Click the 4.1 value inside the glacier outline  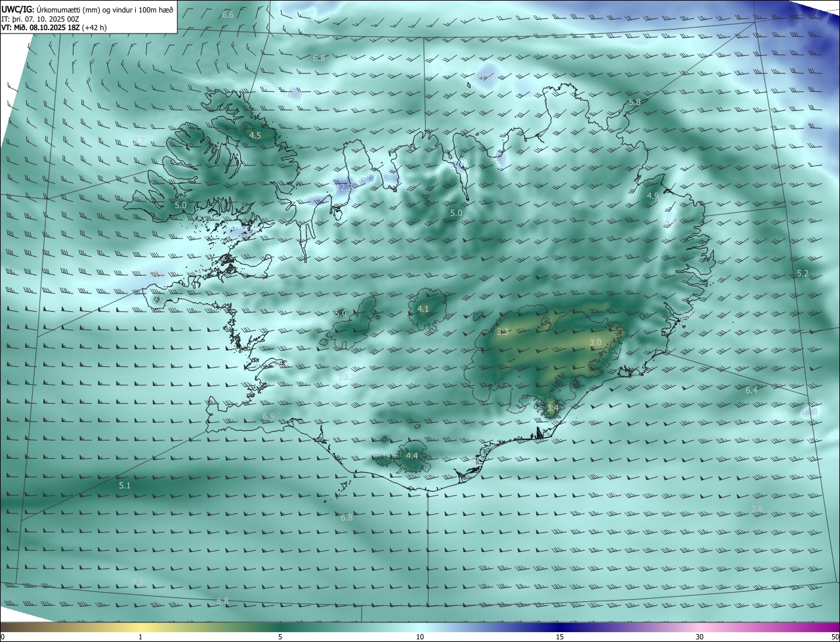click(x=423, y=309)
